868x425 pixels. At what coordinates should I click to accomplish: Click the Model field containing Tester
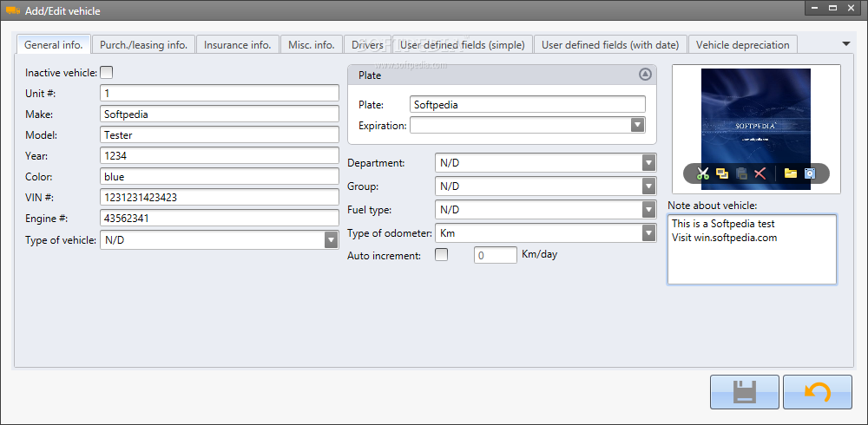point(220,134)
